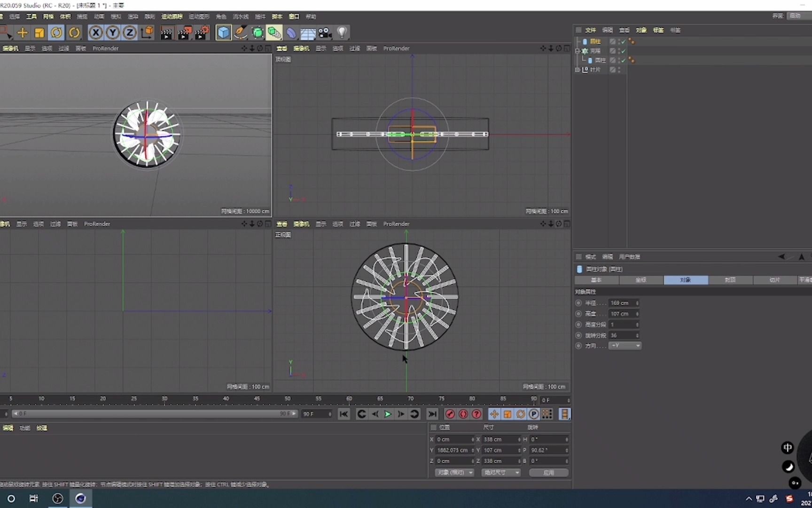Open the Render Settings icon
Viewport: 812px width, 508px height.
point(202,32)
